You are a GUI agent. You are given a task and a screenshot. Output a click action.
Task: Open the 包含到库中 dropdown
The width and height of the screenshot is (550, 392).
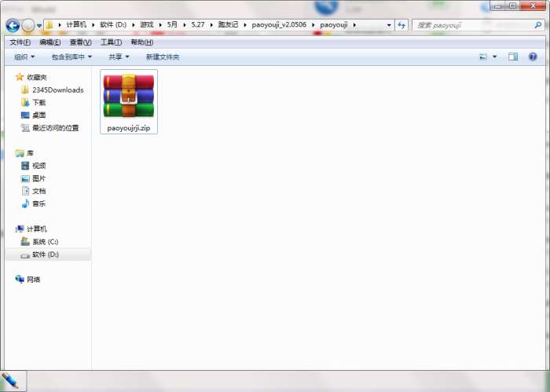point(71,57)
